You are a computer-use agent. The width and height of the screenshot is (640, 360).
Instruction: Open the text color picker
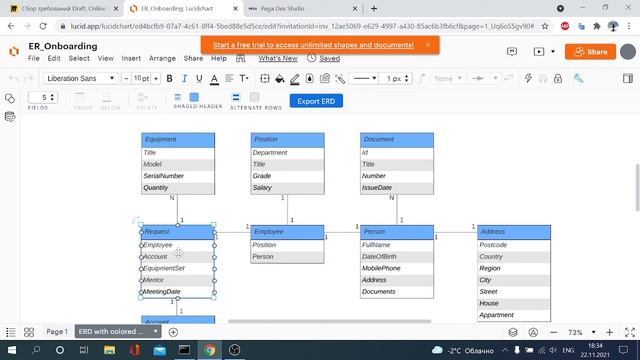point(214,79)
